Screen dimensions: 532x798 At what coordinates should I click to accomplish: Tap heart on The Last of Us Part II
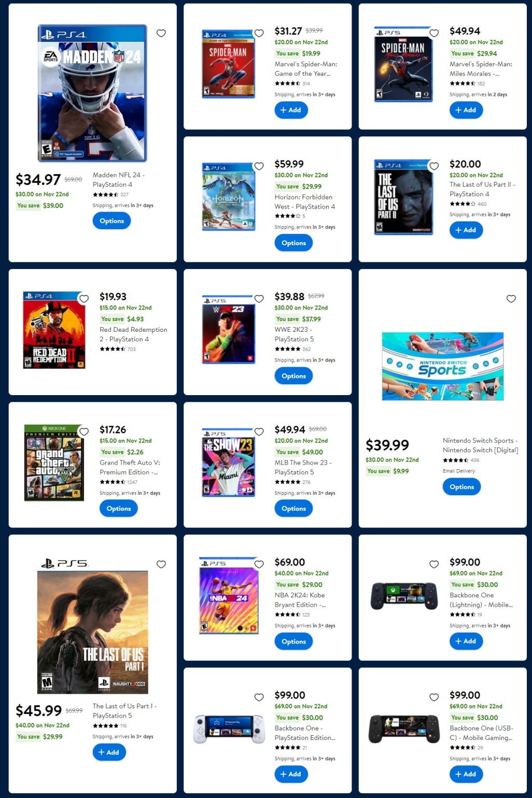point(434,166)
